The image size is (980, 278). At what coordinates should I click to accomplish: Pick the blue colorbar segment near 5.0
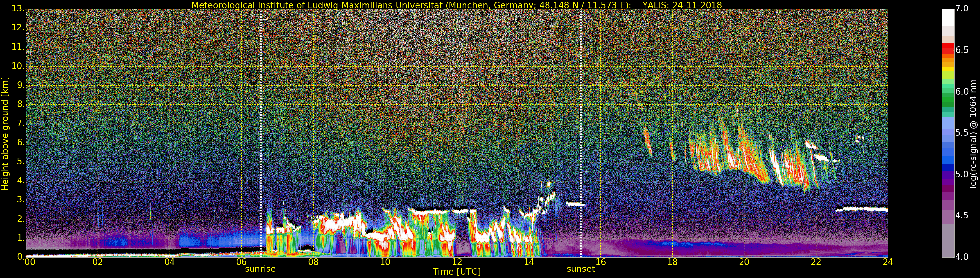(948, 167)
